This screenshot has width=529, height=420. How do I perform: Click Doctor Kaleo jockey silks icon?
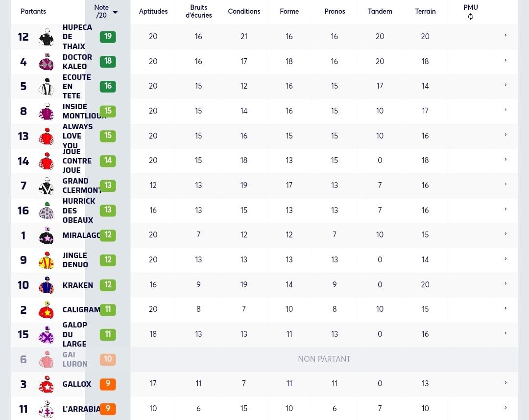click(46, 62)
